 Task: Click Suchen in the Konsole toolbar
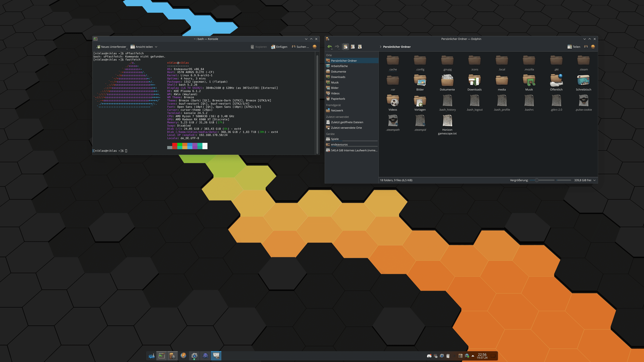coord(300,47)
